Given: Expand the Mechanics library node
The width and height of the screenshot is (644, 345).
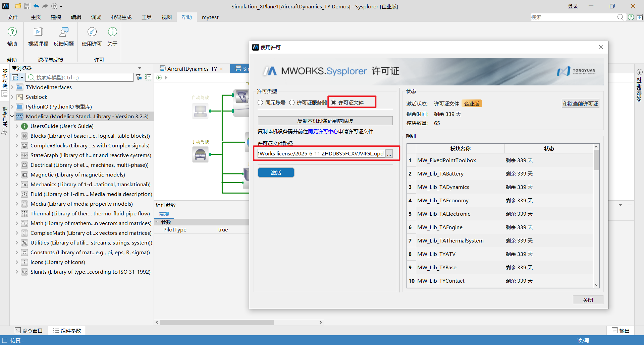Looking at the screenshot, I should 17,185.
